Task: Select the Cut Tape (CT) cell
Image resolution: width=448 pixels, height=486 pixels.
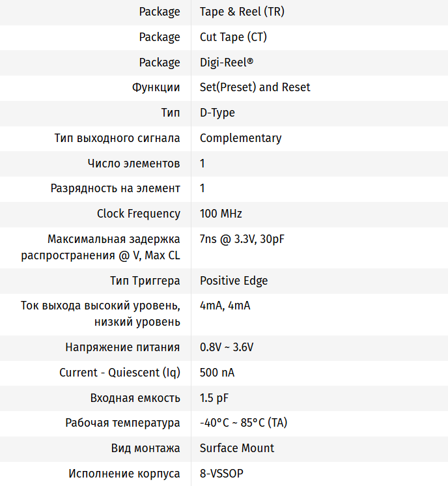Action: pos(233,37)
